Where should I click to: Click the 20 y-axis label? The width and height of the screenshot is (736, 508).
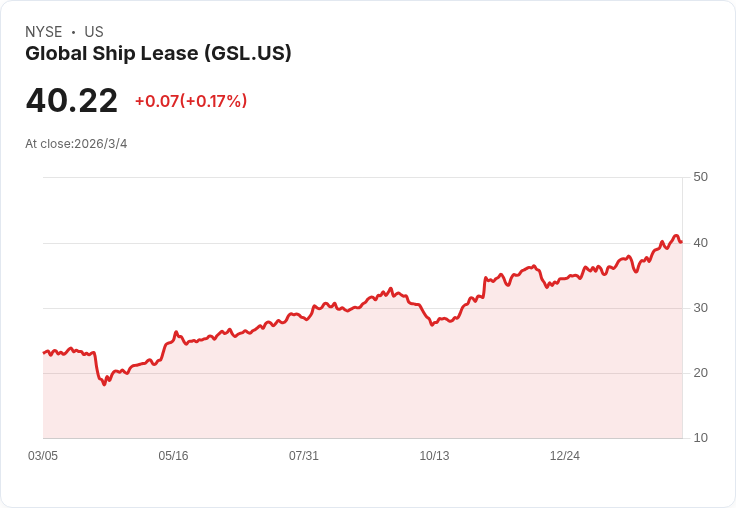pos(701,372)
